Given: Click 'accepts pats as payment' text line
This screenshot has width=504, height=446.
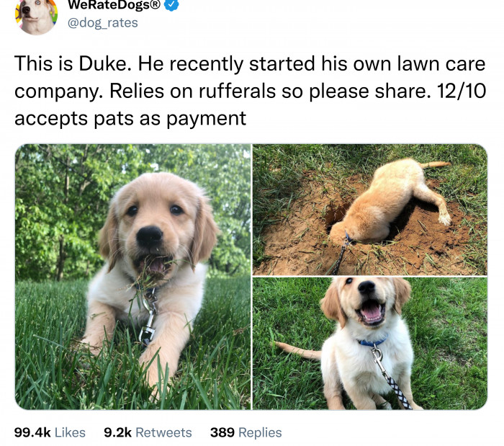Looking at the screenshot, I should (130, 117).
